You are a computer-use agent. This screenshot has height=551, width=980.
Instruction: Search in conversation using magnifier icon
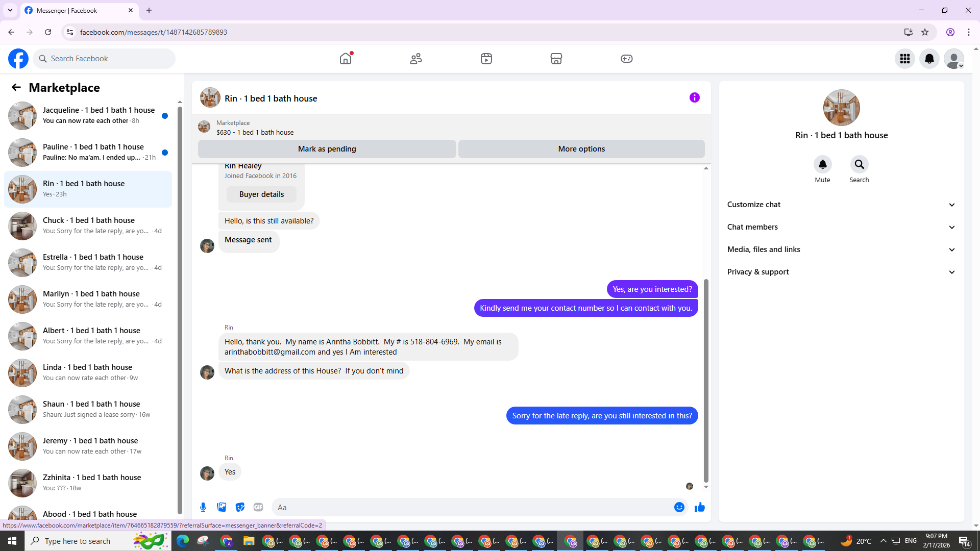[859, 164]
